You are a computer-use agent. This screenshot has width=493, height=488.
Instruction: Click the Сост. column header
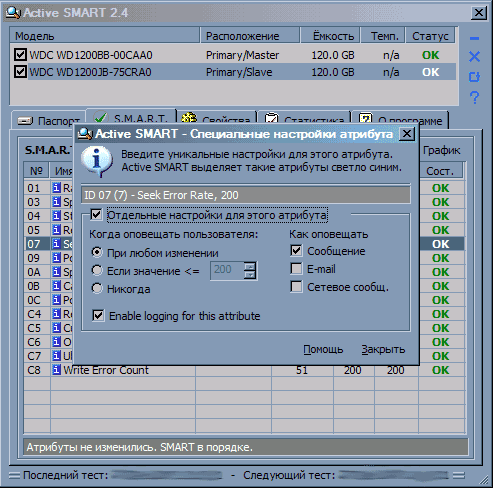440,171
